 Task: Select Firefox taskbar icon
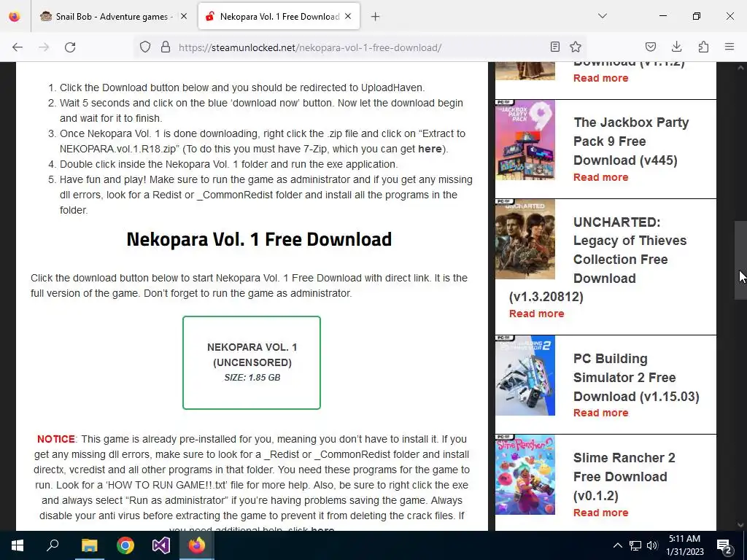click(x=197, y=545)
